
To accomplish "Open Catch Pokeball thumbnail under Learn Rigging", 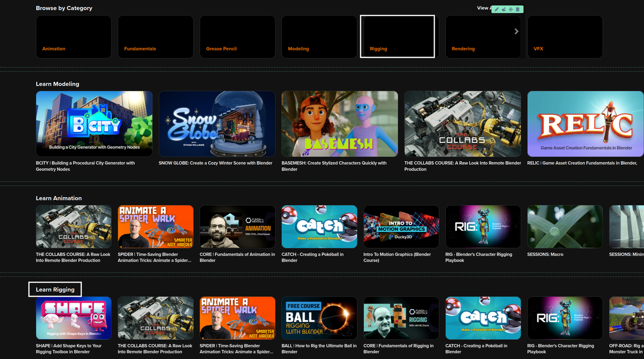I will [x=483, y=318].
